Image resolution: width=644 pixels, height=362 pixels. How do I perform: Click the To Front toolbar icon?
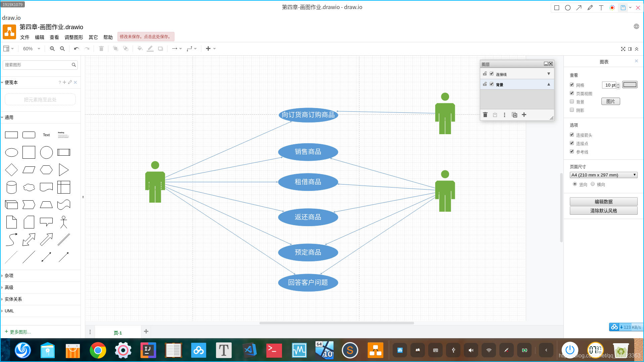(115, 49)
